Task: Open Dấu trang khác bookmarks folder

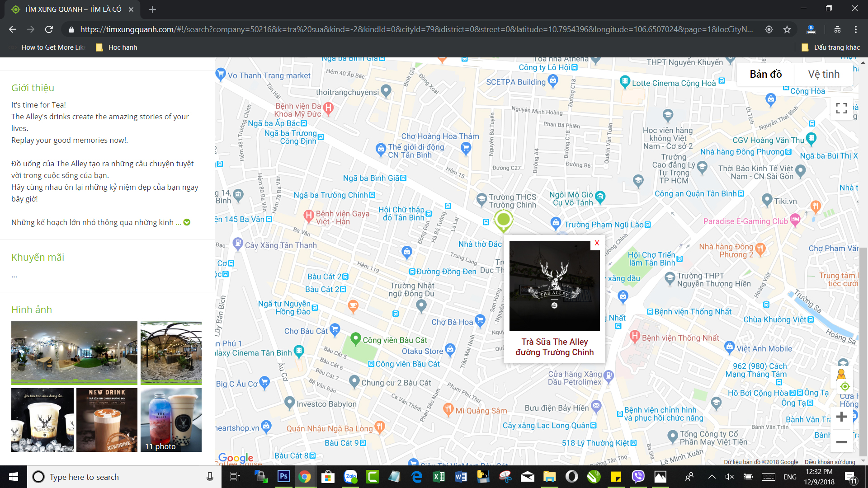Action: pos(831,47)
